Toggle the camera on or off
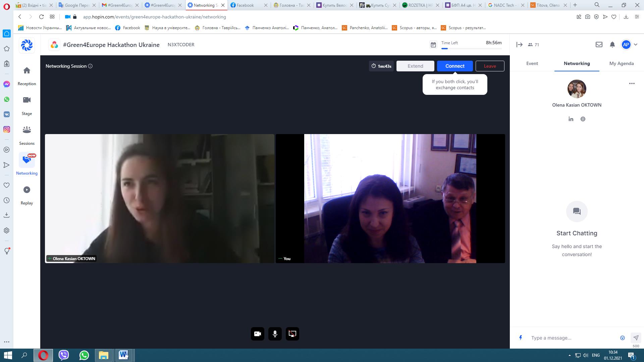Viewport: 644px width, 362px height. pyautogui.click(x=258, y=334)
